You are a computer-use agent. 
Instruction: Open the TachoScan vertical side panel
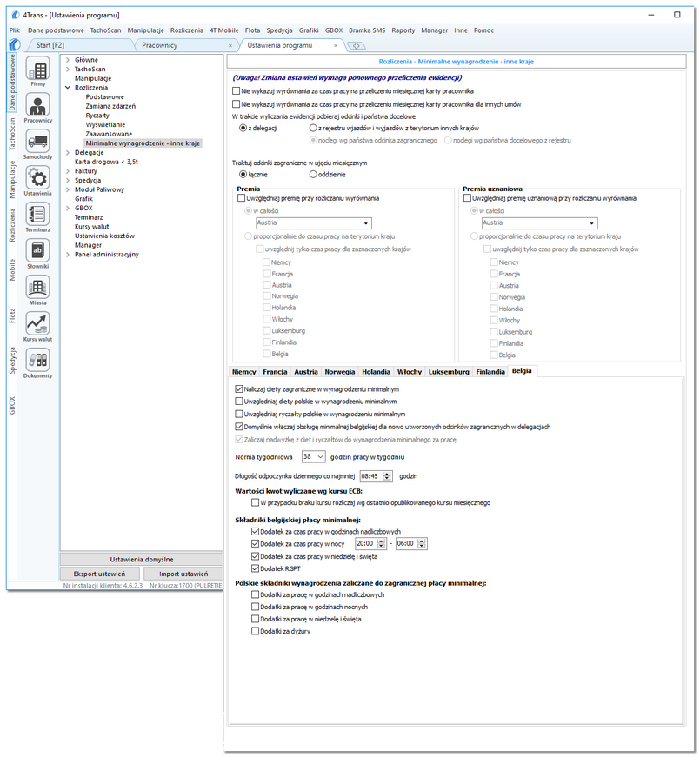click(12, 134)
